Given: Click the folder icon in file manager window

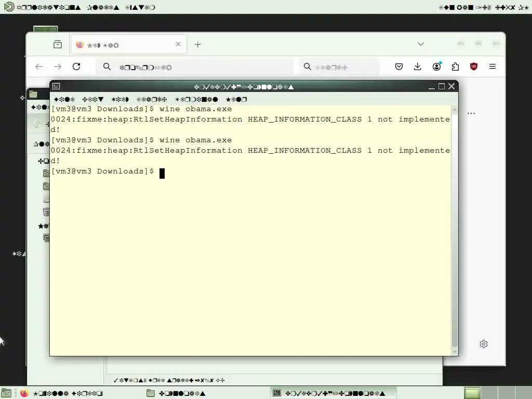Looking at the screenshot, I should pyautogui.click(x=33, y=95).
